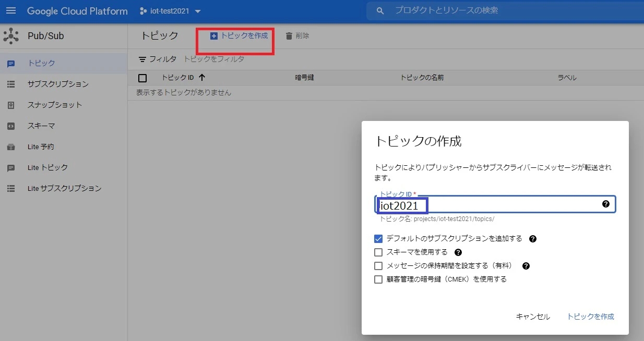Select トピック in the sidebar

click(x=64, y=63)
